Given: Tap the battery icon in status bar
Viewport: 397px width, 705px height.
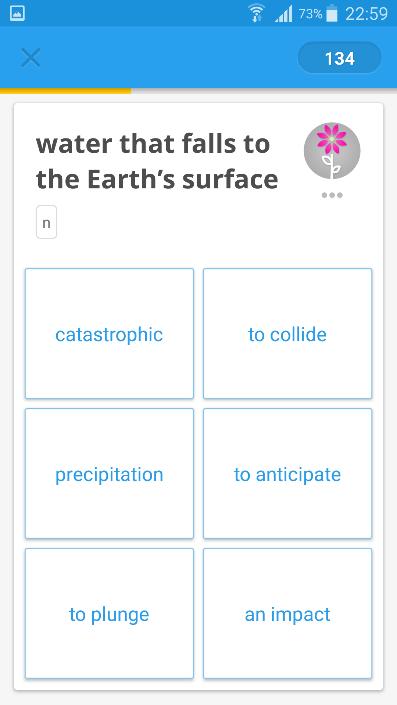Looking at the screenshot, I should [x=331, y=14].
